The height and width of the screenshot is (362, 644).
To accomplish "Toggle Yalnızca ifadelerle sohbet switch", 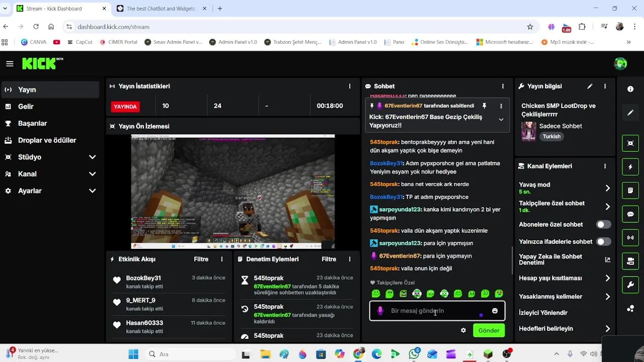I will (603, 242).
